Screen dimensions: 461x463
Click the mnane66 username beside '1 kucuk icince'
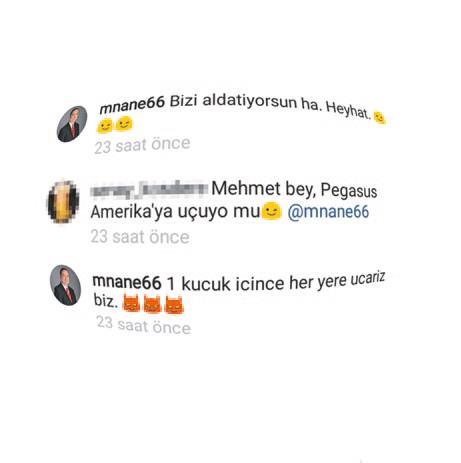coord(127,282)
